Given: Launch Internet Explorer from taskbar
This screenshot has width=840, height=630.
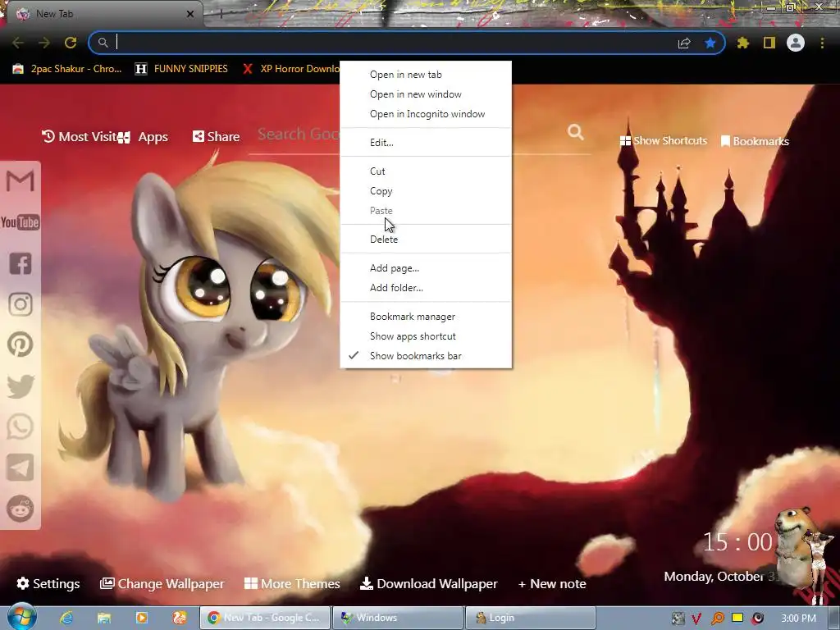Looking at the screenshot, I should click(66, 618).
